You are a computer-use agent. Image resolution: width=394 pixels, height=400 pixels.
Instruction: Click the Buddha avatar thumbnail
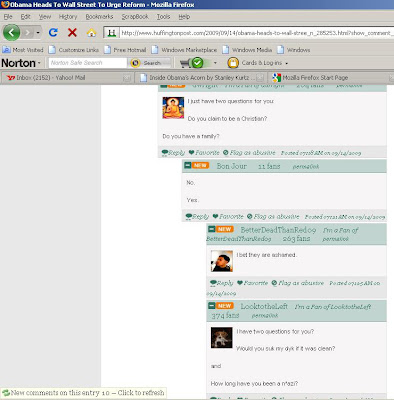pos(173,108)
